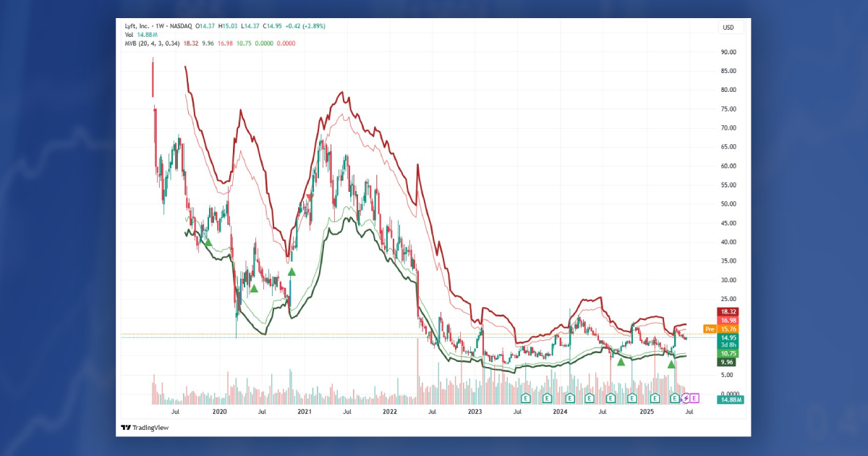Click the green earnings E marker beside the lightning icon
Viewport: 868px width, 456px height.
coord(676,398)
